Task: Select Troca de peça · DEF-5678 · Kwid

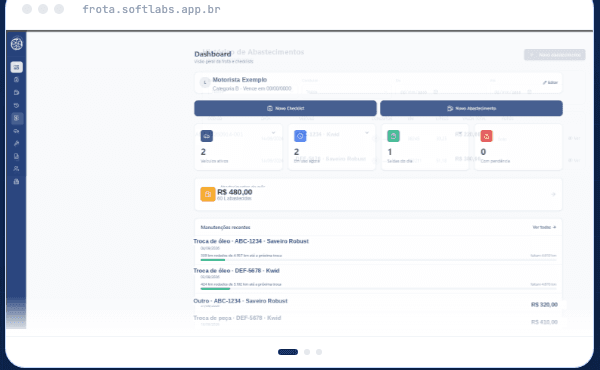Action: 237,318
